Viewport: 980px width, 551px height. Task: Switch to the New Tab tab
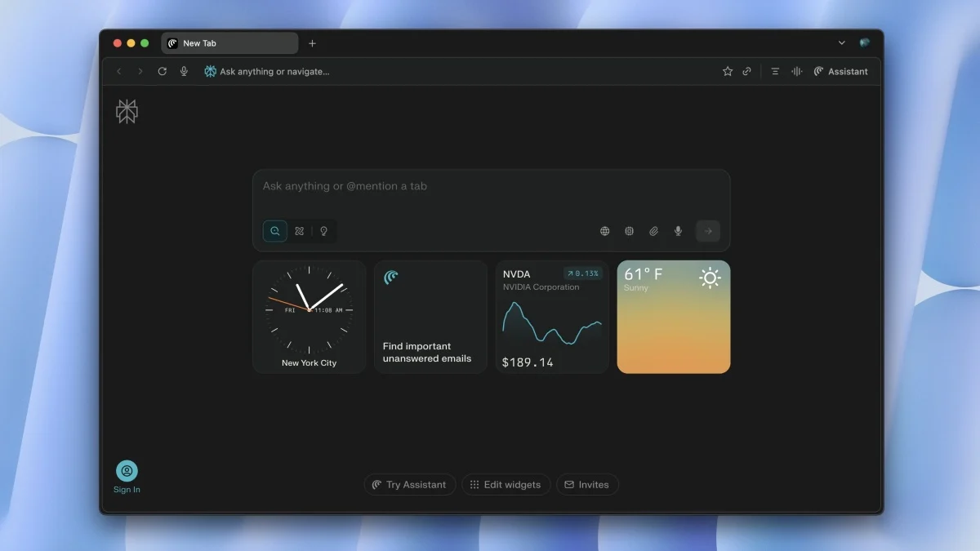(229, 42)
